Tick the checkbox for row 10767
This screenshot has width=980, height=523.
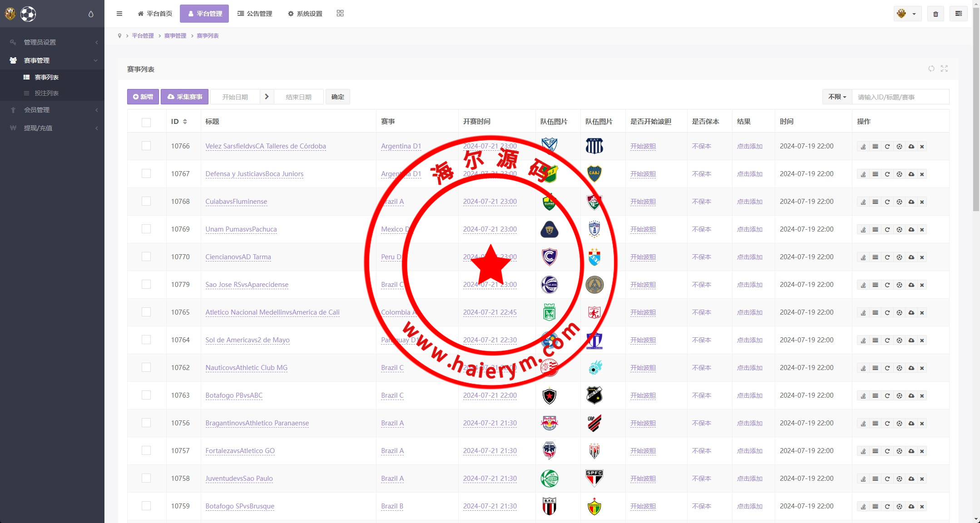146,173
